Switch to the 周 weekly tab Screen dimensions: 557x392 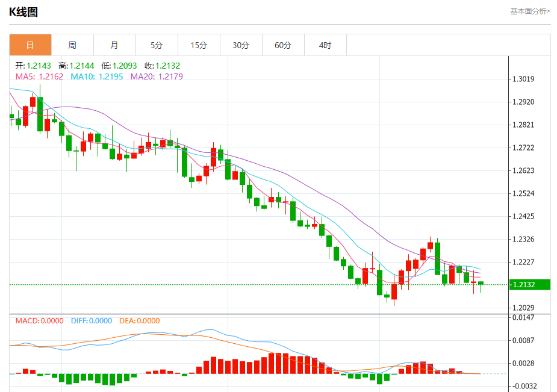point(72,45)
